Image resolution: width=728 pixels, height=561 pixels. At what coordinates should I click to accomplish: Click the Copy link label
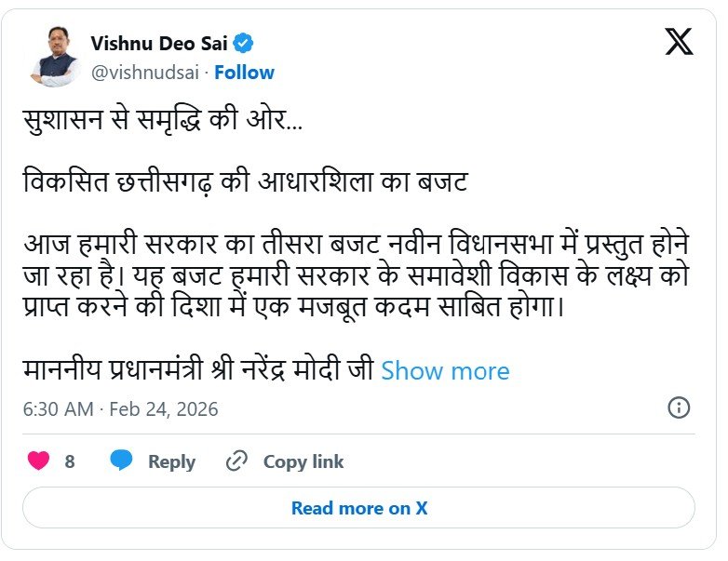point(303,461)
